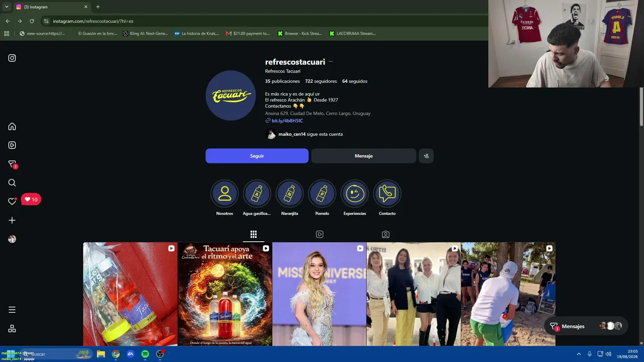Open the beach cooler post thumbnail
The height and width of the screenshot is (362, 644).
(x=508, y=294)
